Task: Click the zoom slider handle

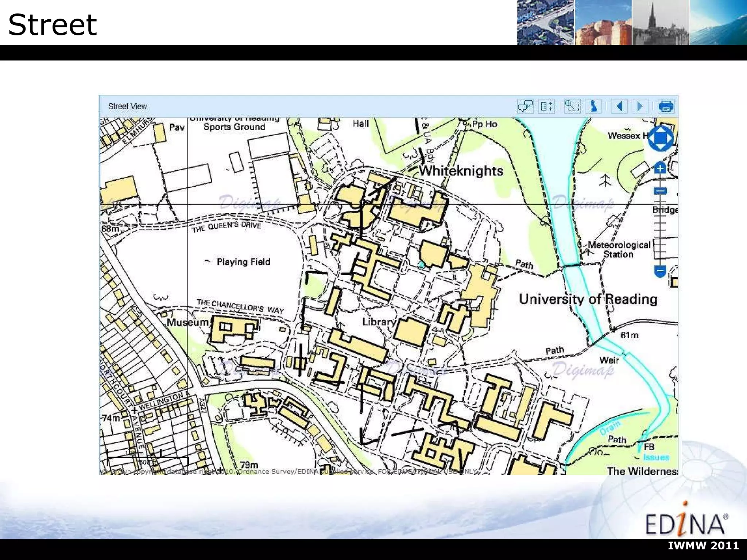Action: tap(660, 191)
